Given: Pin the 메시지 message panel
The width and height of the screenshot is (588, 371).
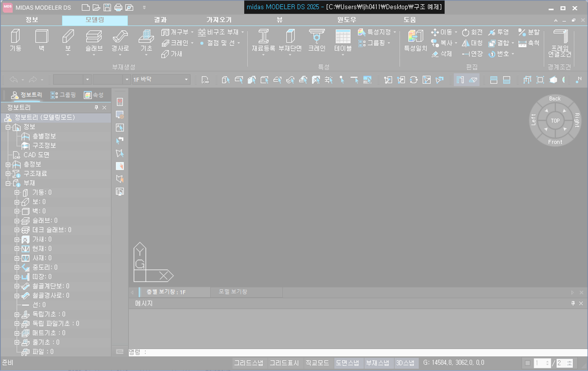Looking at the screenshot, I should coord(573,303).
